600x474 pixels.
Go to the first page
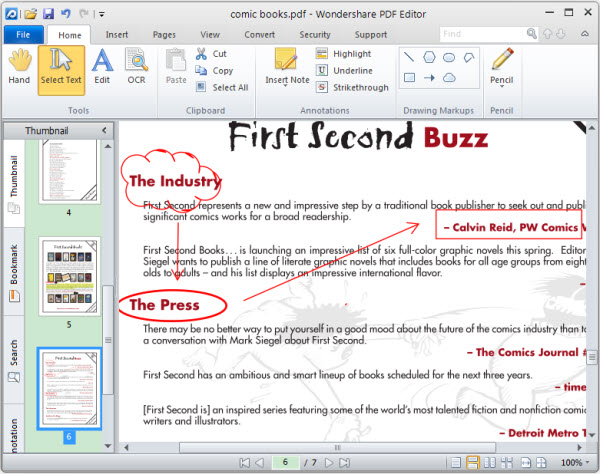[x=244, y=463]
